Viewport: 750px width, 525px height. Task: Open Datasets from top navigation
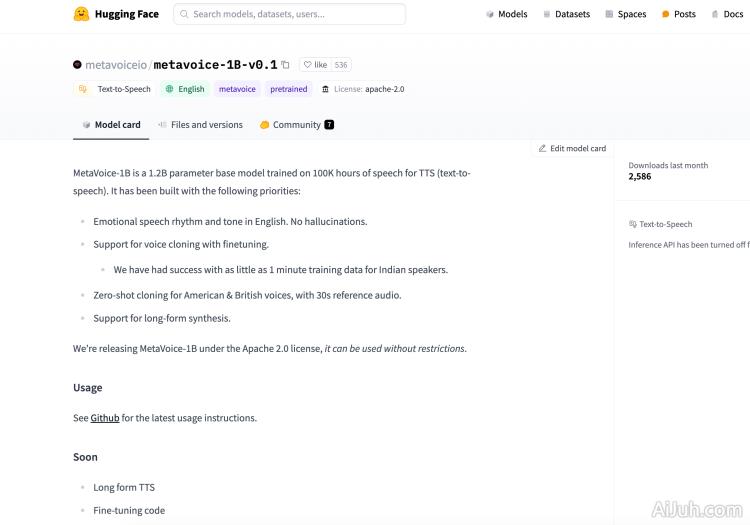click(566, 14)
